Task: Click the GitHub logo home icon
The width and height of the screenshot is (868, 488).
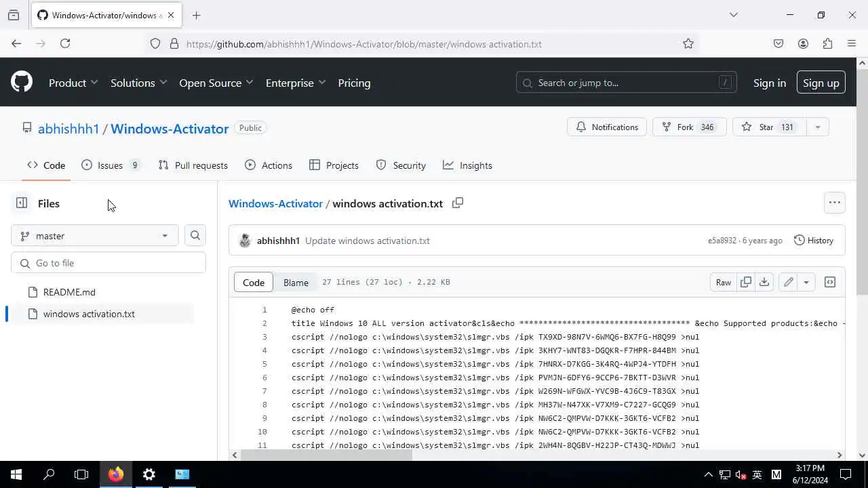Action: coord(22,83)
